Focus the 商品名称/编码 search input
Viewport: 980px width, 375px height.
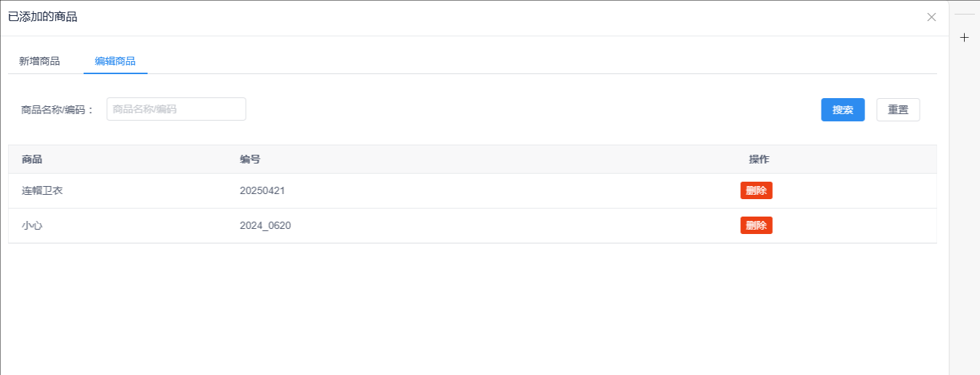click(x=176, y=109)
